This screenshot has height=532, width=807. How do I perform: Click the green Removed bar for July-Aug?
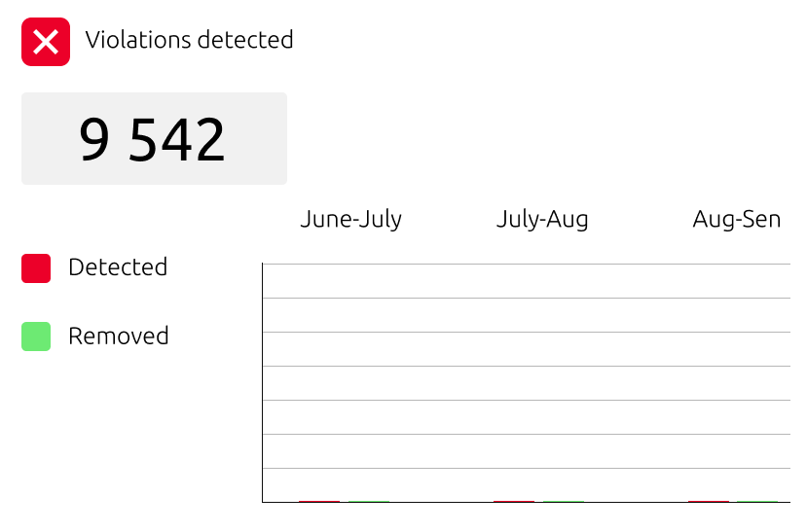(x=564, y=501)
